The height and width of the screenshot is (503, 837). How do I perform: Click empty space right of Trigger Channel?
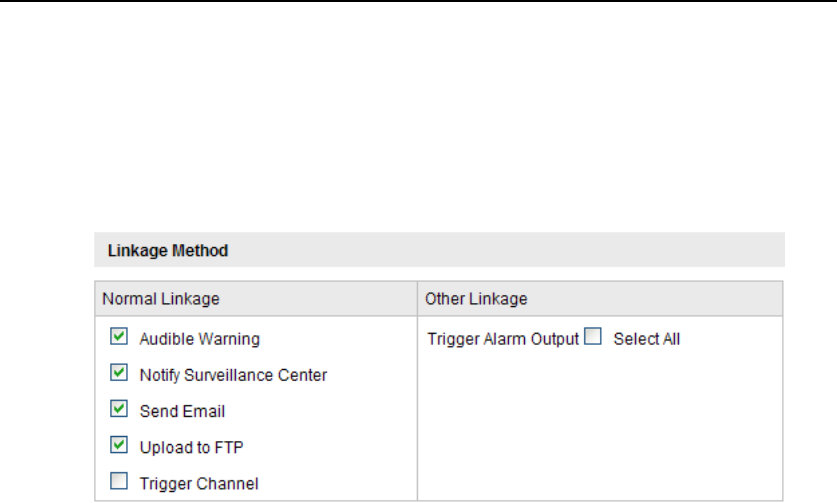pos(340,483)
